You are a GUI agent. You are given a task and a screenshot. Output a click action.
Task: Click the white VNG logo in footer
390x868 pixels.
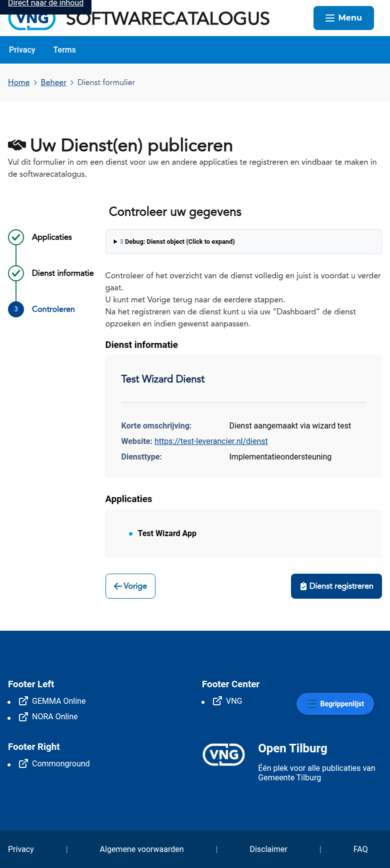click(x=223, y=755)
